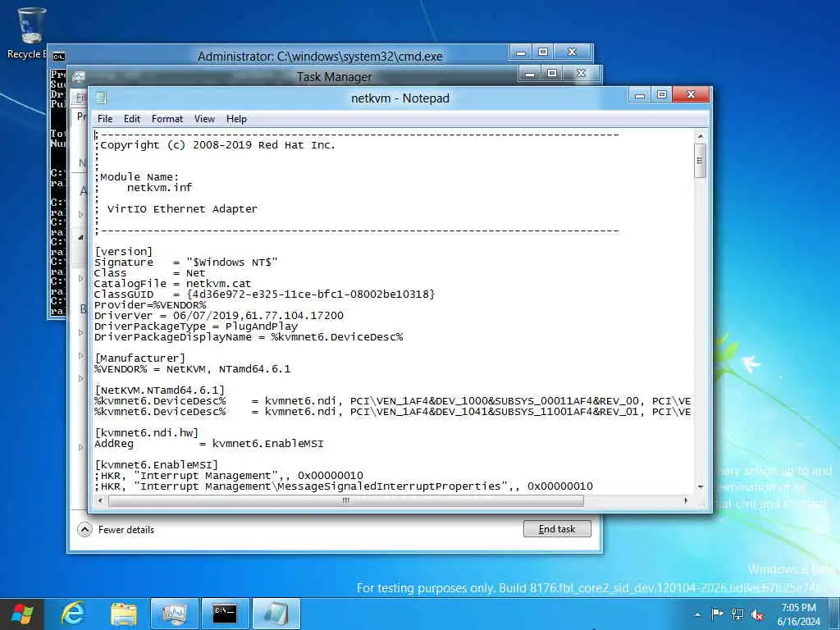Click the cmd.exe window title bar icon

point(59,57)
